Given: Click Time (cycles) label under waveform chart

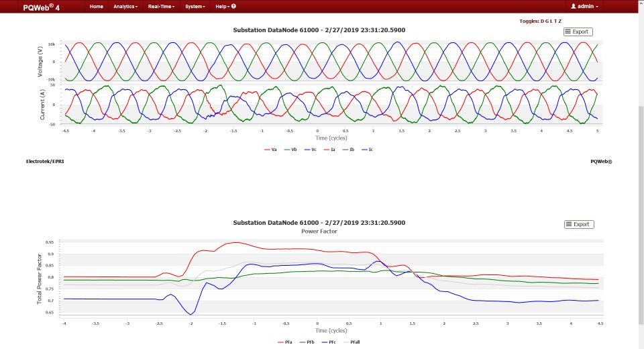Looking at the screenshot, I should [x=331, y=138].
